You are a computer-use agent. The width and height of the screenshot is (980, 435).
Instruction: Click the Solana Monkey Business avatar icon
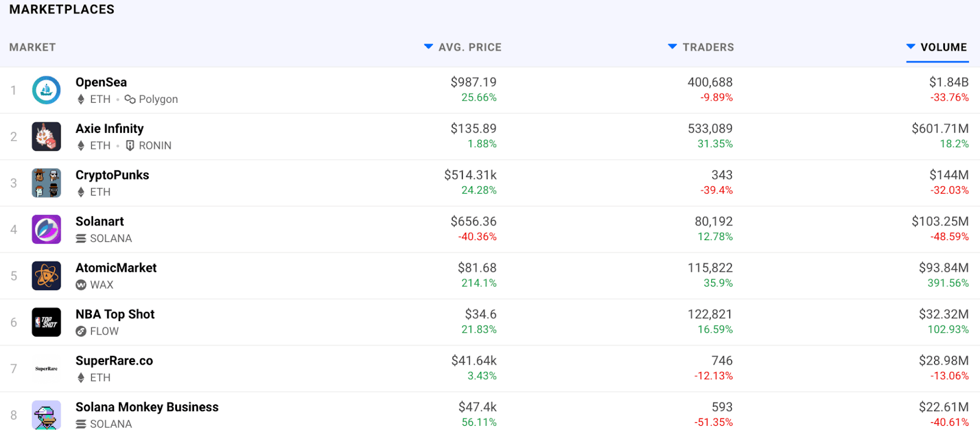tap(47, 415)
